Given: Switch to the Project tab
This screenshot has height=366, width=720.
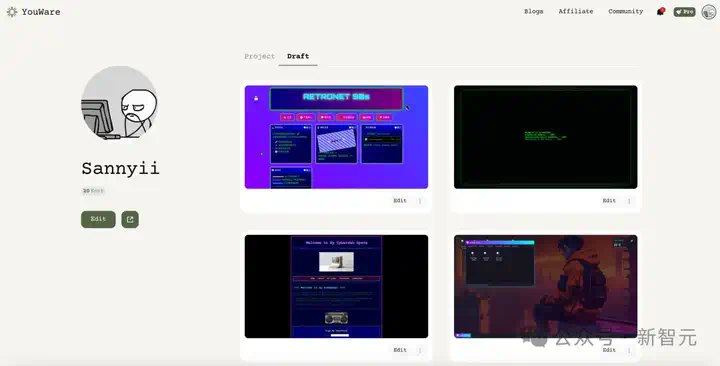Looking at the screenshot, I should pos(259,56).
